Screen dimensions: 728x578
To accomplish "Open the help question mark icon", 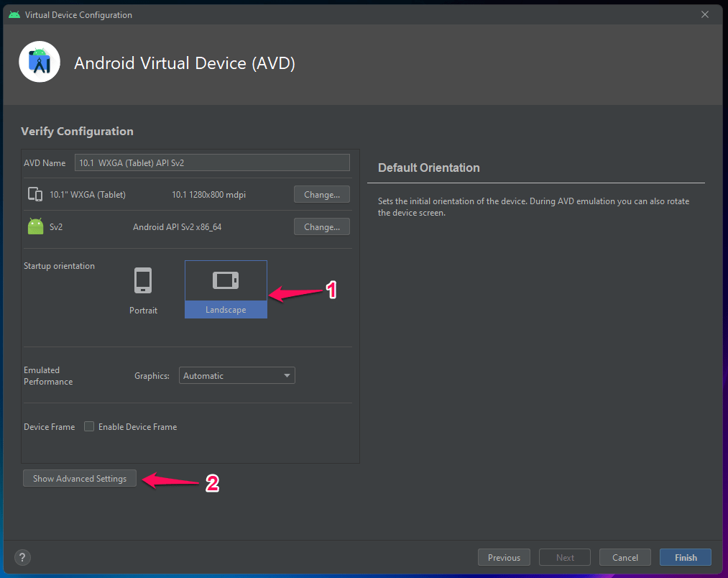I will tap(22, 557).
